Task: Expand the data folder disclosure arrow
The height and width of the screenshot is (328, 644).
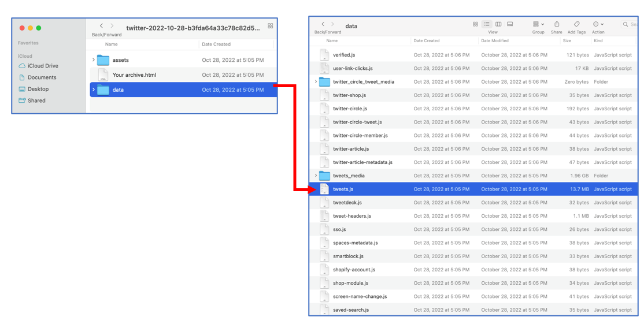Action: [x=94, y=90]
